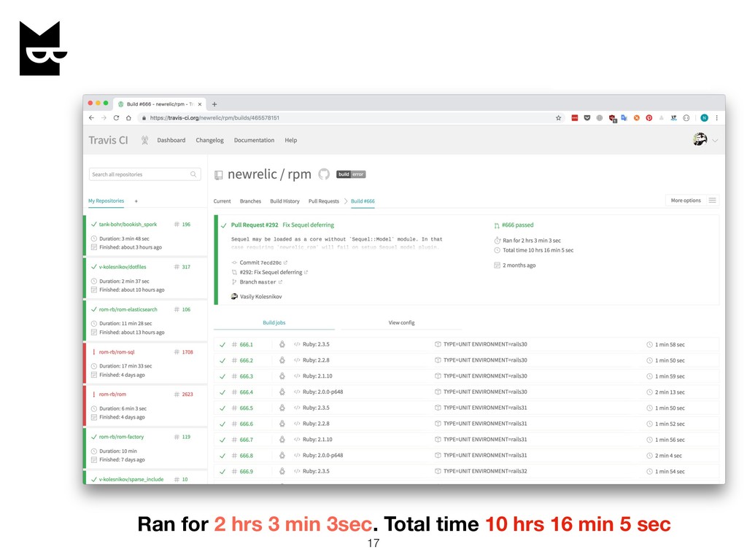
Task: Switch to the Build History tab
Action: pos(285,201)
